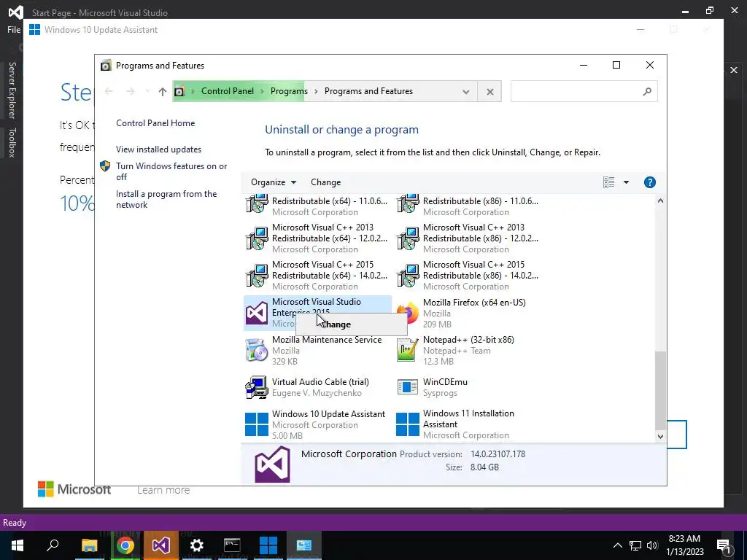The width and height of the screenshot is (747, 560).
Task: Select the WinCDEmu entry text
Action: tap(446, 382)
